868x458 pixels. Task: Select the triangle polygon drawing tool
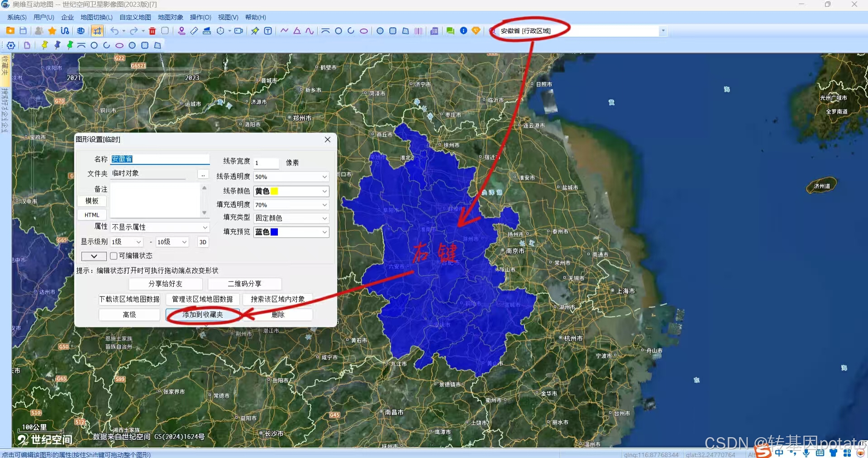297,31
